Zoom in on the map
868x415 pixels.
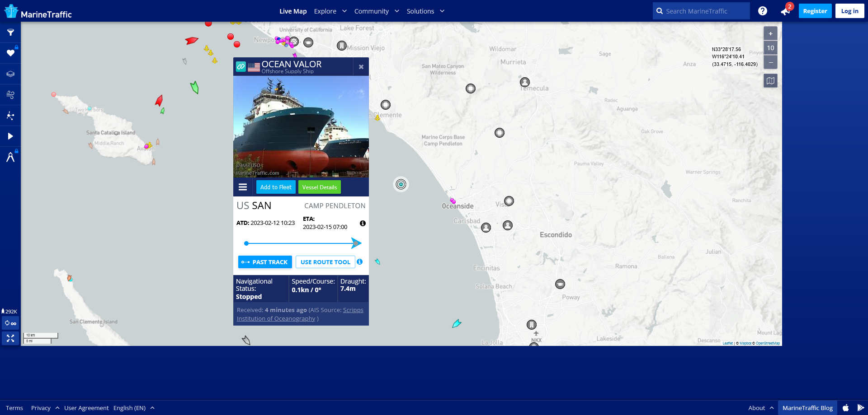770,33
